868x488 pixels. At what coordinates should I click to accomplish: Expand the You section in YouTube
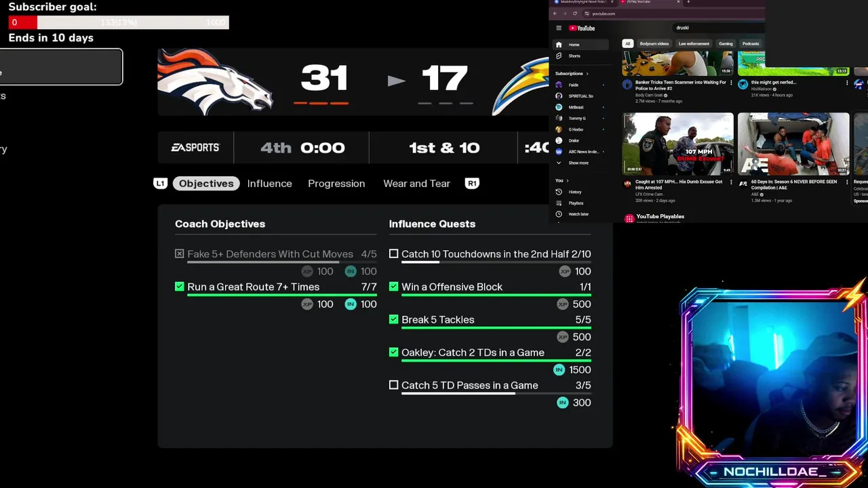561,180
